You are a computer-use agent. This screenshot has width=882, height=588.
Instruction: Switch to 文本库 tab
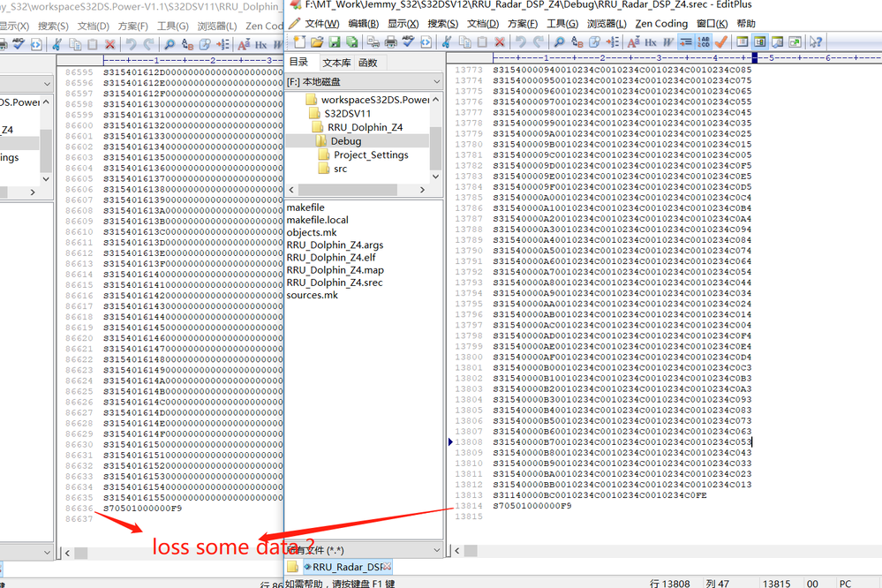tap(336, 63)
